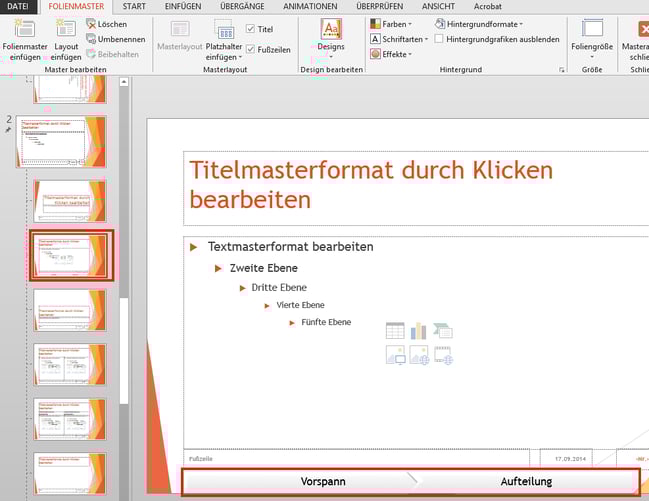This screenshot has height=501, width=649.
Task: Click the Aufteilung navigation button
Action: 526,481
